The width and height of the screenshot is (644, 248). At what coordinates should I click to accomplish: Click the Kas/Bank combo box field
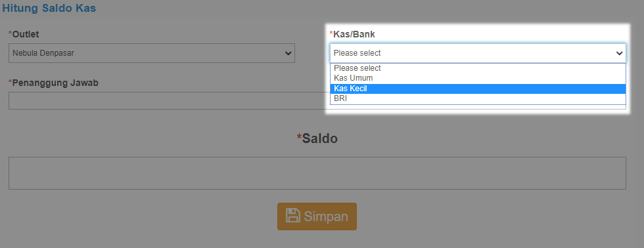coord(478,53)
